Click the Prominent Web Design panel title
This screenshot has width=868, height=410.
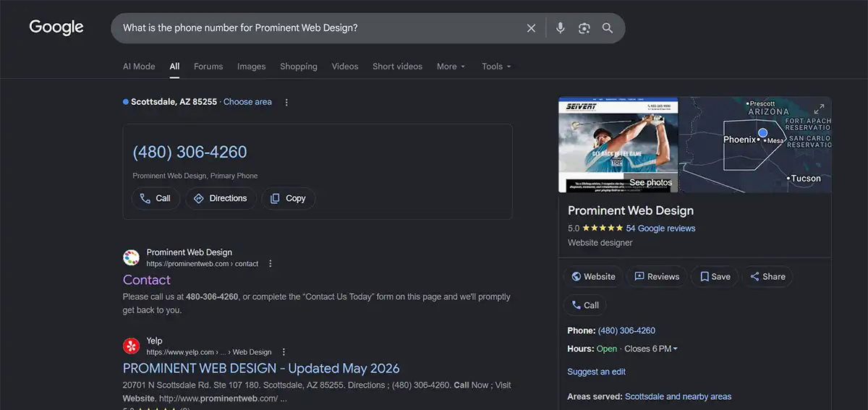631,210
